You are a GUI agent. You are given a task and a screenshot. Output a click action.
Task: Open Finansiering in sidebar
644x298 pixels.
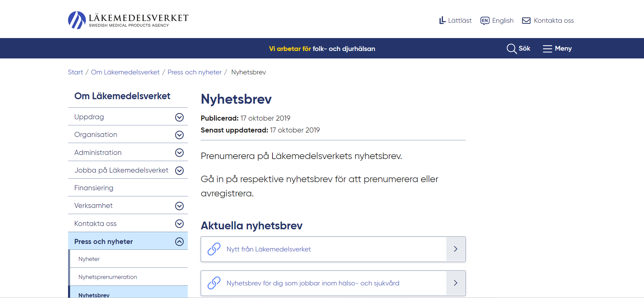[94, 188]
